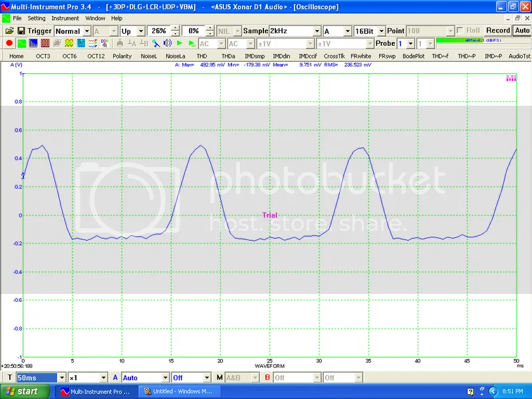The image size is (532, 399).
Task: Open the Instrument menu
Action: [65, 18]
